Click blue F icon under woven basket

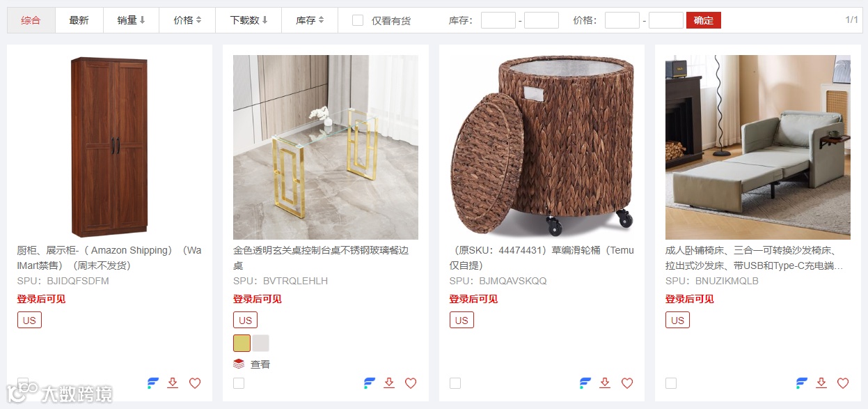(585, 383)
